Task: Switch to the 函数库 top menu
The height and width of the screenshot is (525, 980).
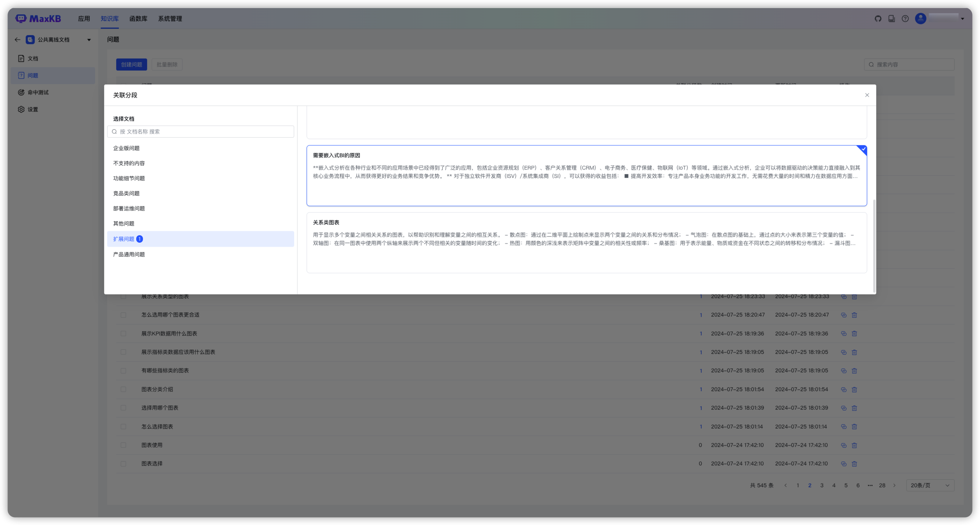Action: click(138, 18)
